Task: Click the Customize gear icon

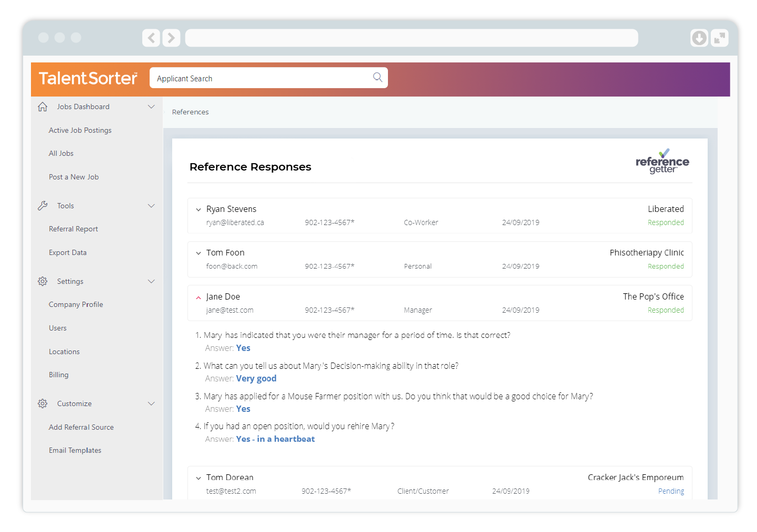Action: point(43,403)
